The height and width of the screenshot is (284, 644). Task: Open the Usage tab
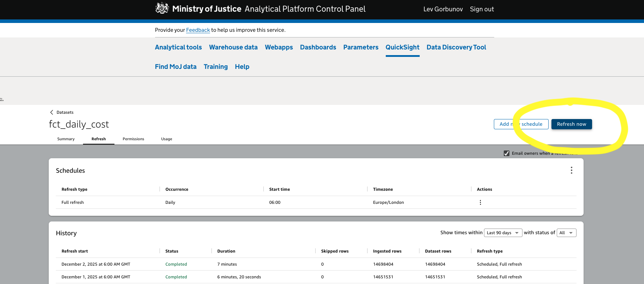click(166, 139)
